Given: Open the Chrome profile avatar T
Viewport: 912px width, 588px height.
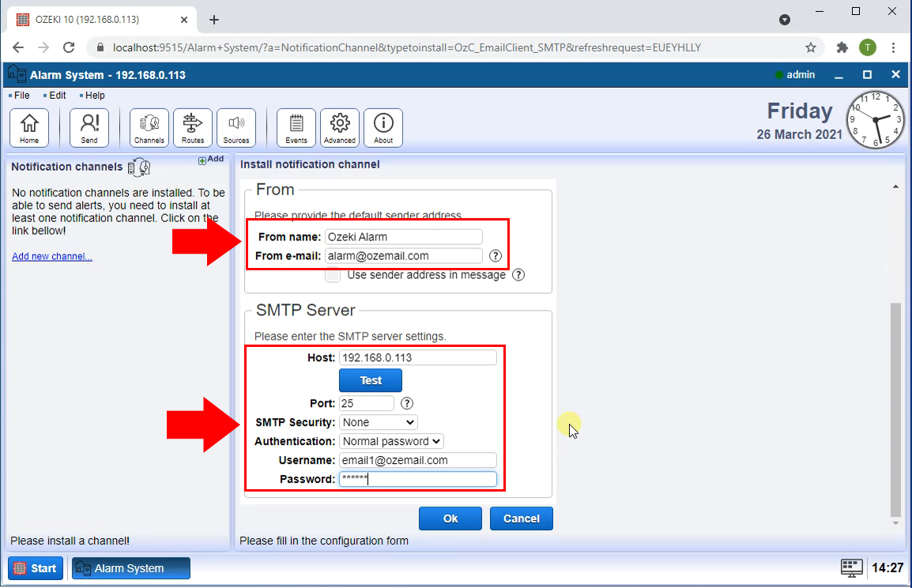Looking at the screenshot, I should pyautogui.click(x=867, y=47).
